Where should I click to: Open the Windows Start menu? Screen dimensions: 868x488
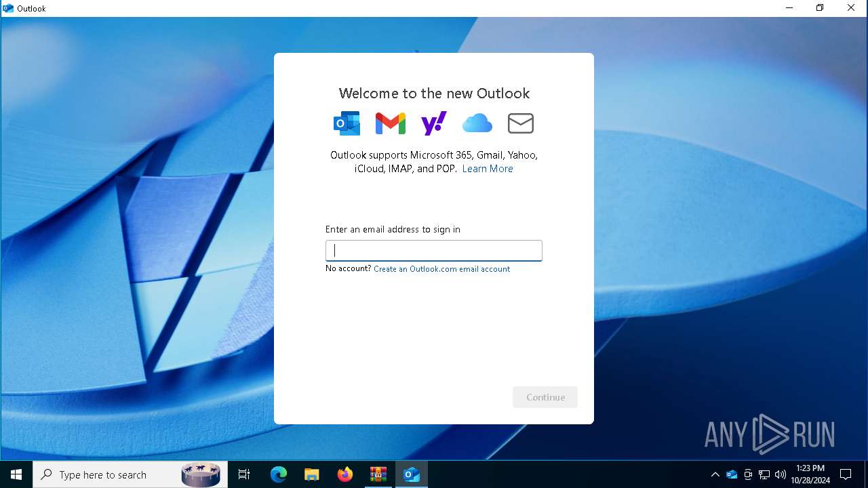(x=16, y=474)
